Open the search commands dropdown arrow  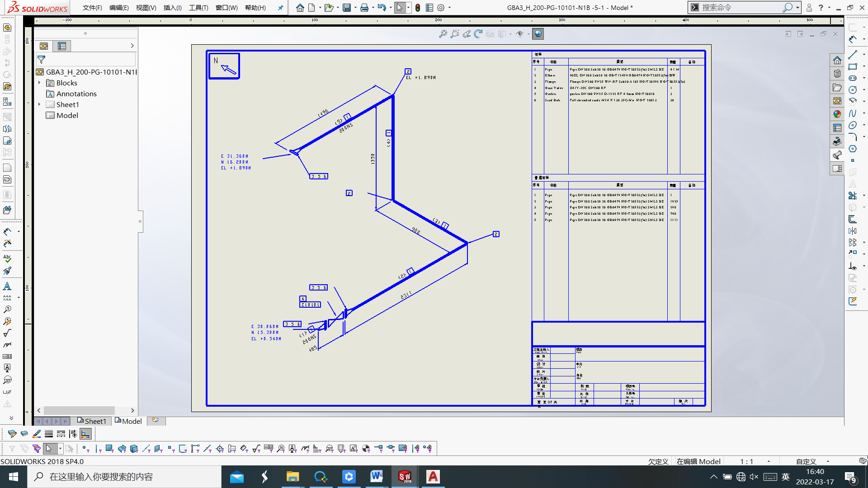pos(797,8)
